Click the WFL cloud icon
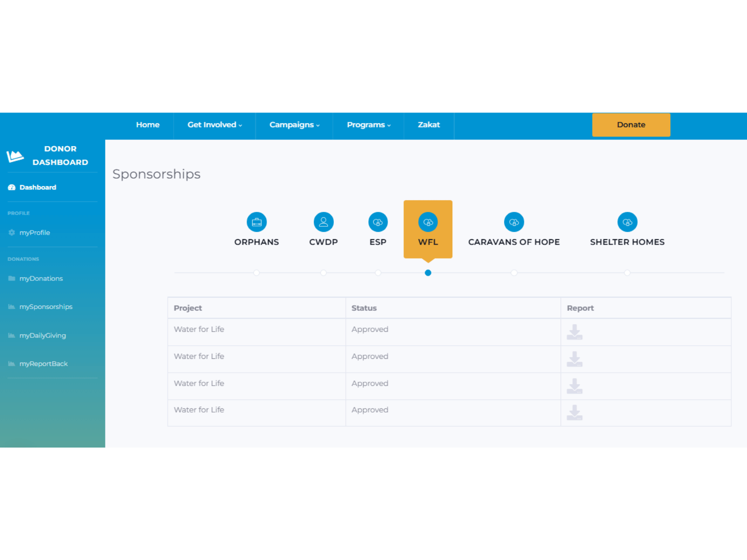This screenshot has width=747, height=560. click(428, 222)
